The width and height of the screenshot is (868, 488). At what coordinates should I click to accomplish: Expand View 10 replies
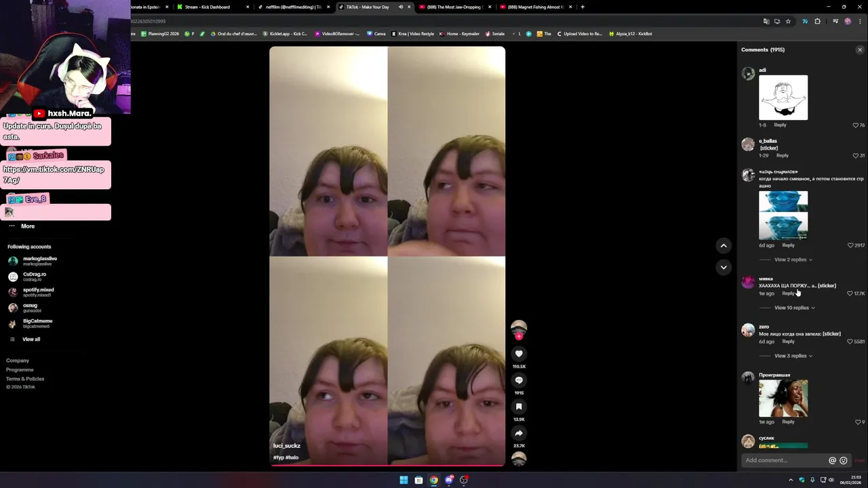tap(795, 308)
